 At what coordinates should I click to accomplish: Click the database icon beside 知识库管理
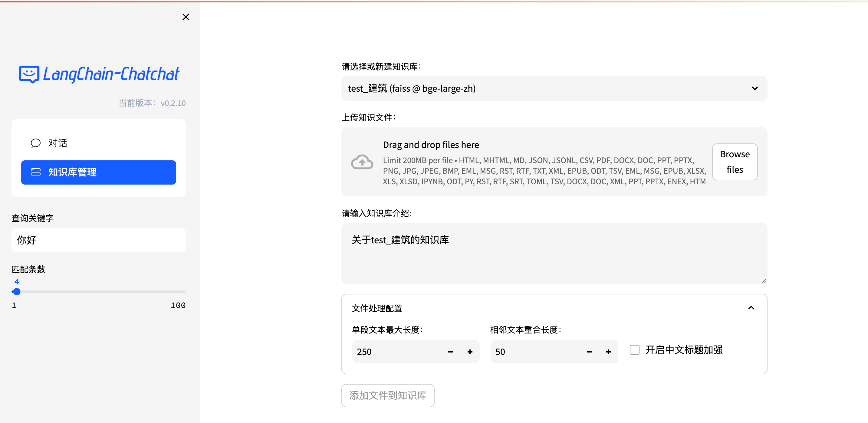click(x=36, y=172)
